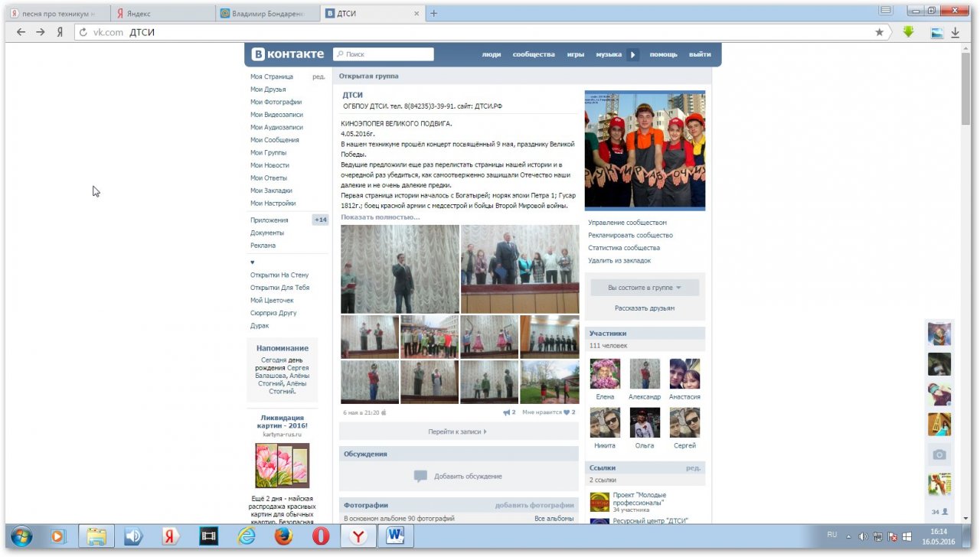Click 'Управление сообществом' link
This screenshot has width=980, height=557.
(627, 223)
